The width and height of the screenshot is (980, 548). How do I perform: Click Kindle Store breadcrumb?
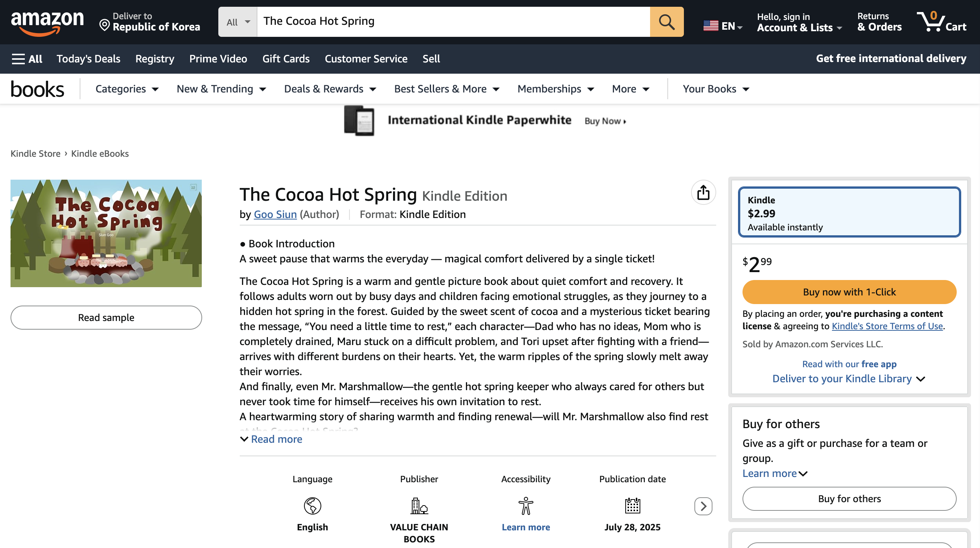(x=35, y=153)
